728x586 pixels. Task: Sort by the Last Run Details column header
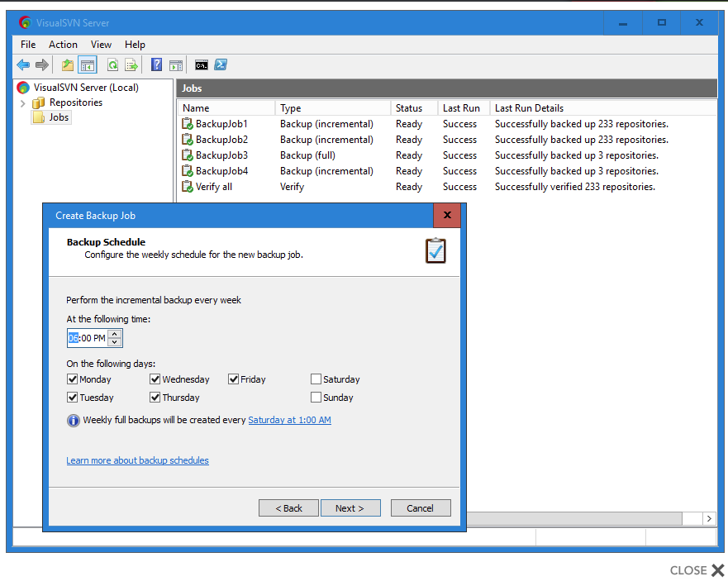[x=603, y=108]
